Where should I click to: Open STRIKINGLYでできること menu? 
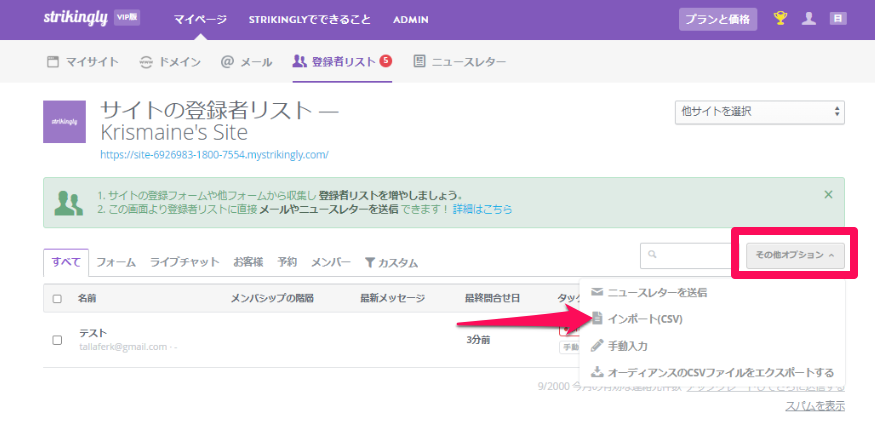[x=310, y=20]
